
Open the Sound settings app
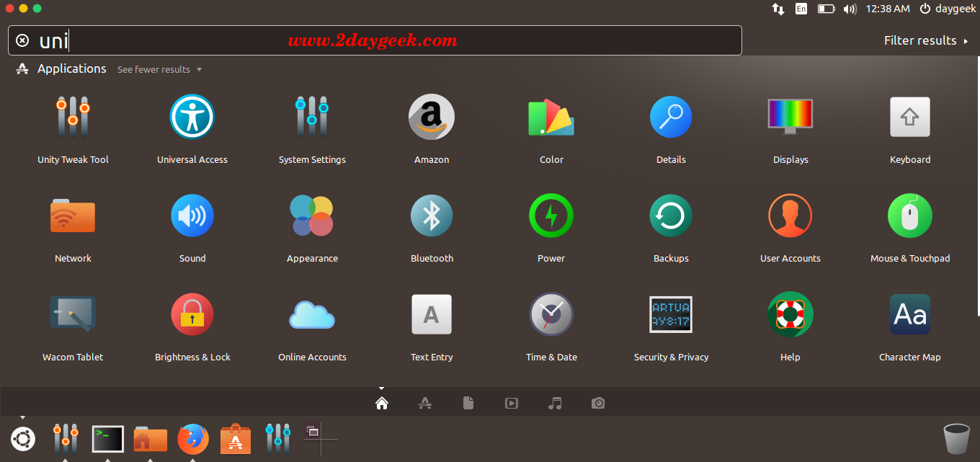[192, 216]
